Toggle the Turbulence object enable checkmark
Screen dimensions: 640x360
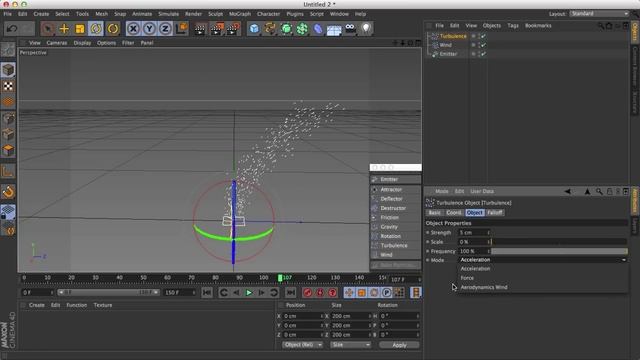(x=484, y=36)
